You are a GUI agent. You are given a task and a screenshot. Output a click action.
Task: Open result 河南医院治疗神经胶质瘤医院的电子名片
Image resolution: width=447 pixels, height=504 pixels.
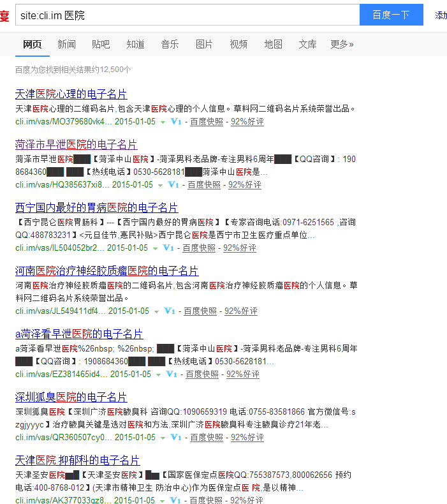[x=107, y=271]
